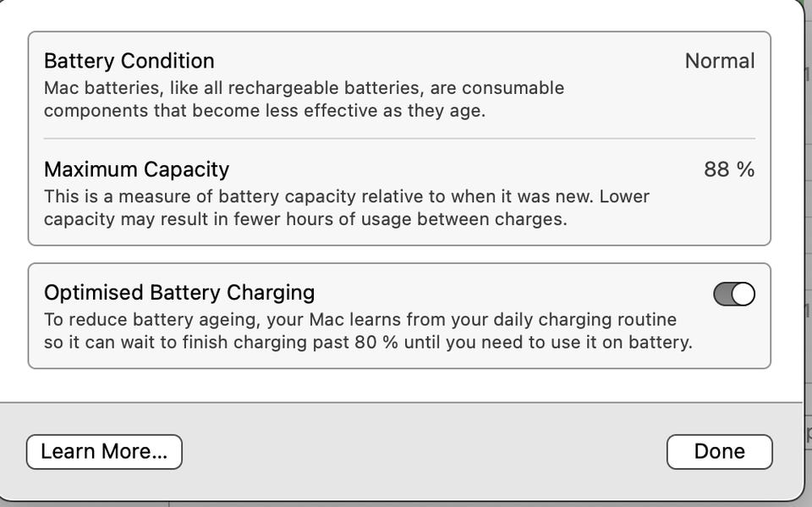Click the Normal battery status value

[x=719, y=61]
